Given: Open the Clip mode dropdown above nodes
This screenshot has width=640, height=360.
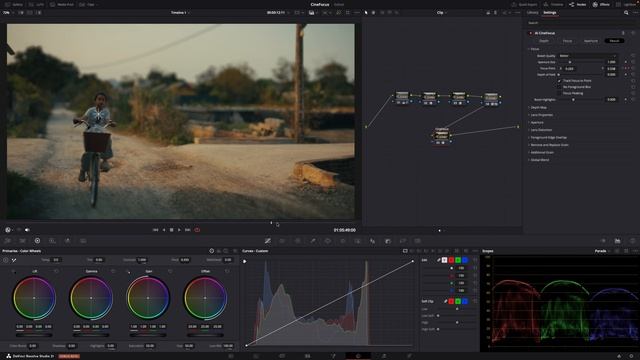Looking at the screenshot, I should 441,13.
